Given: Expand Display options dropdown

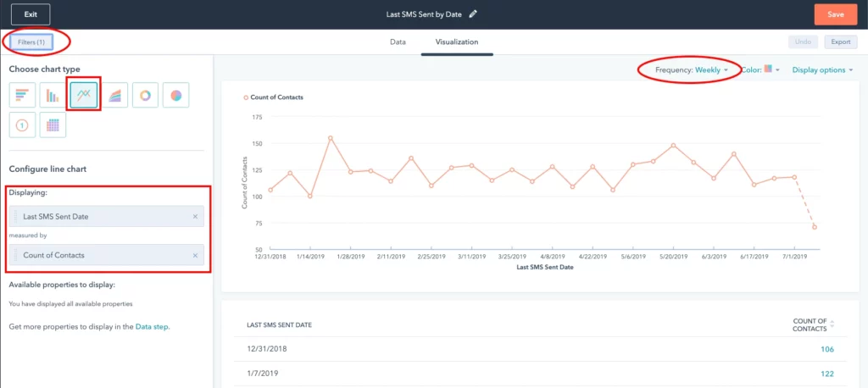Looking at the screenshot, I should tap(822, 70).
